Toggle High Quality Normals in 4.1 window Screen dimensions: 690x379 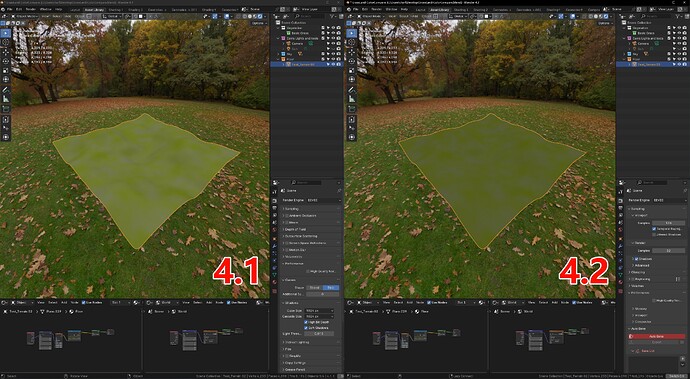click(308, 271)
